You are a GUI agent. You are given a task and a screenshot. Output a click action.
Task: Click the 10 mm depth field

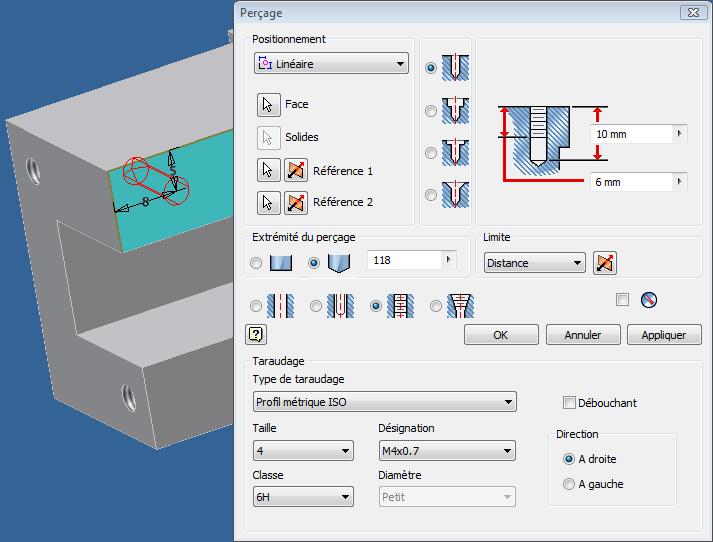point(632,133)
